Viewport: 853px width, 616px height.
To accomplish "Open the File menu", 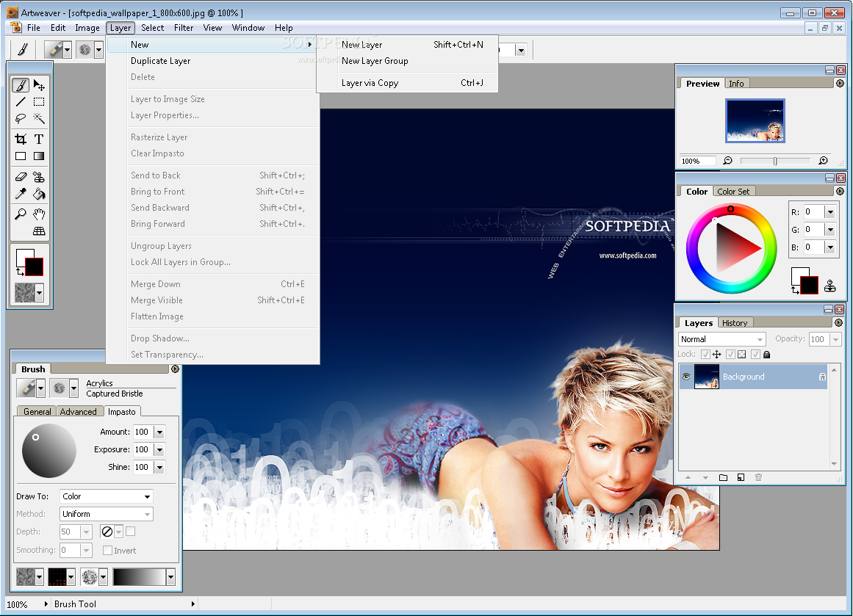I will coord(34,28).
